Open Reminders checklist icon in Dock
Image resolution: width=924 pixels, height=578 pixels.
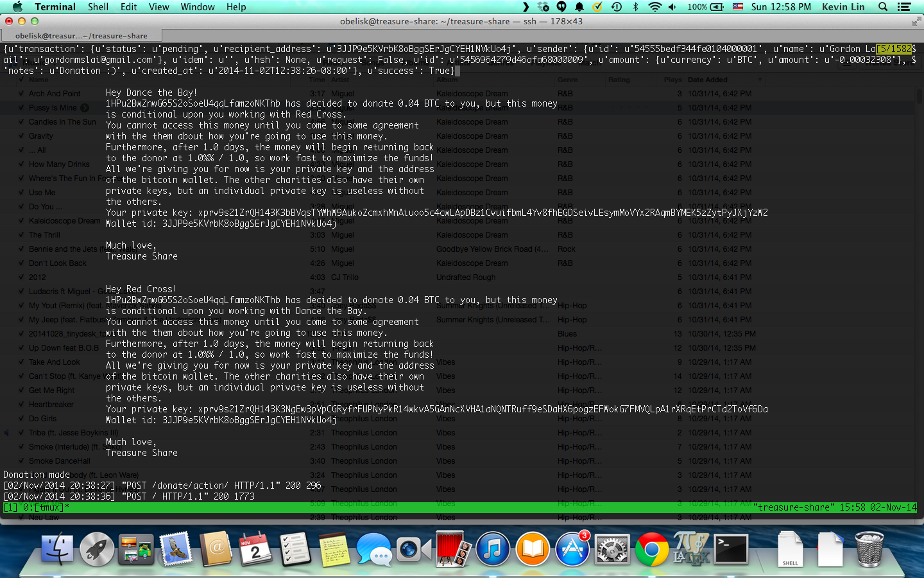click(295, 550)
